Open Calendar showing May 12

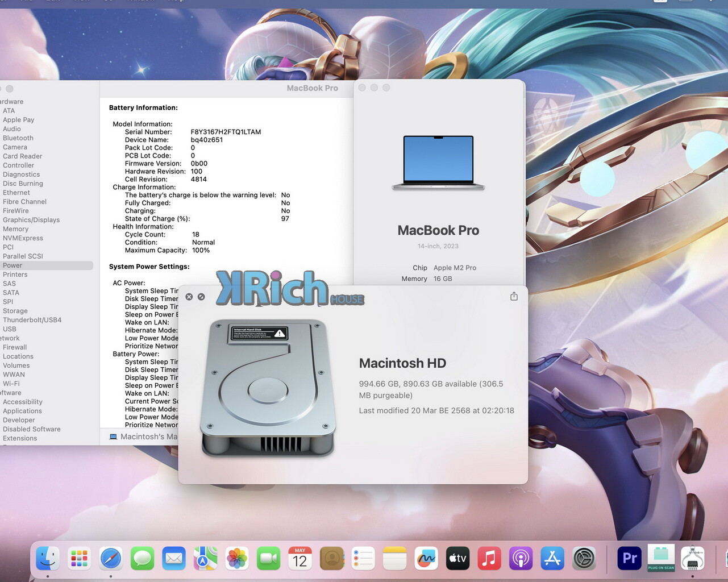coord(300,558)
